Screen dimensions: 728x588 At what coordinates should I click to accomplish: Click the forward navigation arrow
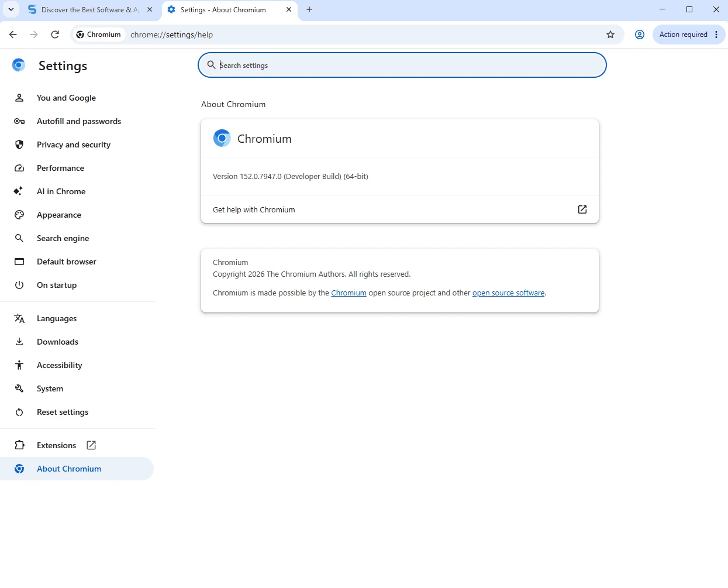coord(34,35)
